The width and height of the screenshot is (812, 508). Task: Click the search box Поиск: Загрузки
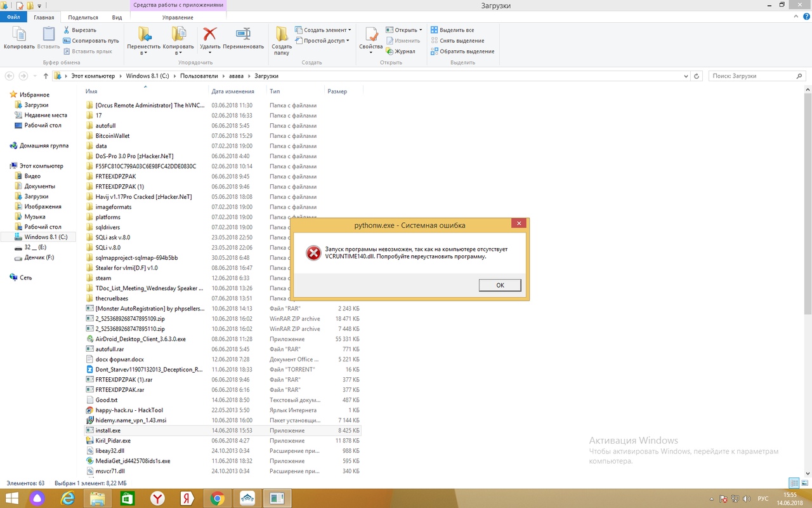point(752,76)
